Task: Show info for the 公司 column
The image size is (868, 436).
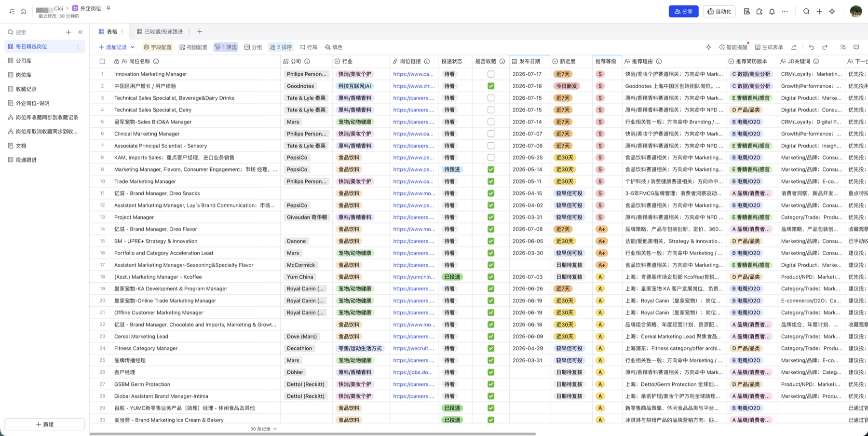Action: (x=307, y=61)
